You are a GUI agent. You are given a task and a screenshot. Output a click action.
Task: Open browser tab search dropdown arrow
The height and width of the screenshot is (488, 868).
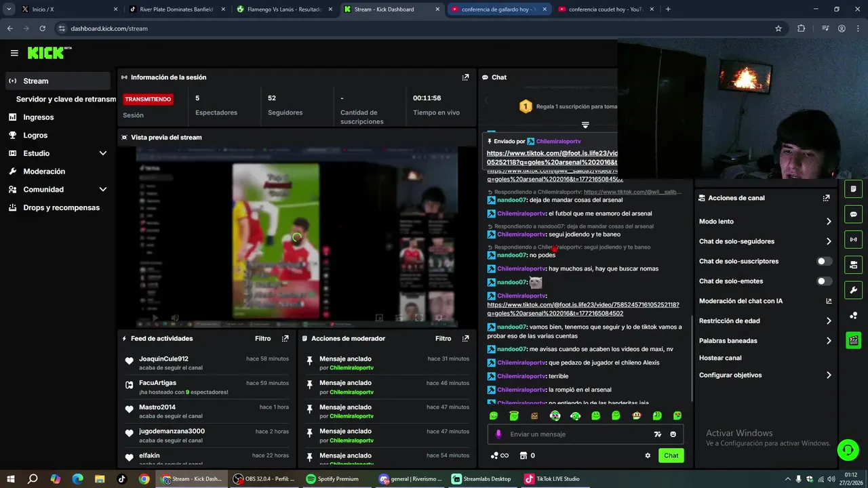pyautogui.click(x=9, y=9)
